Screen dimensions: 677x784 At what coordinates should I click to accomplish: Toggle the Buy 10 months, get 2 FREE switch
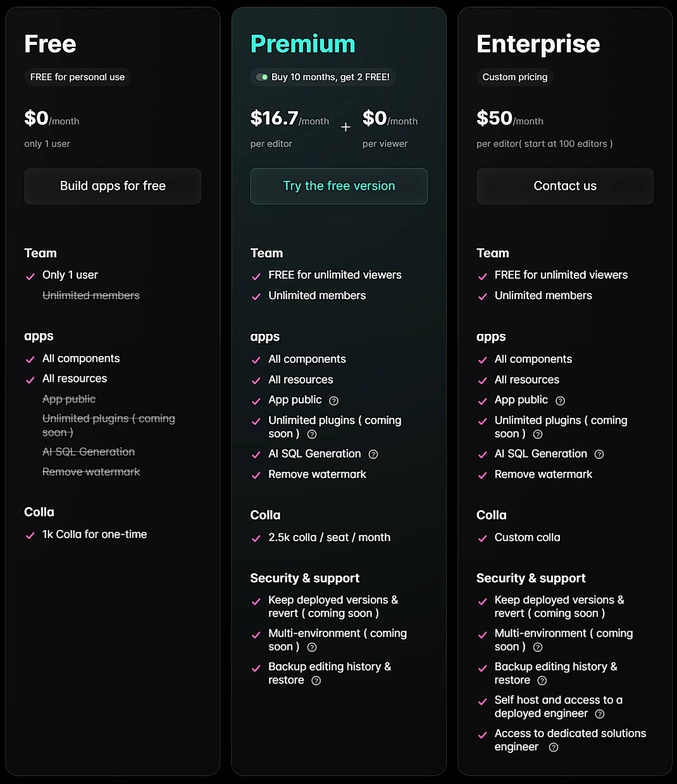tap(263, 77)
